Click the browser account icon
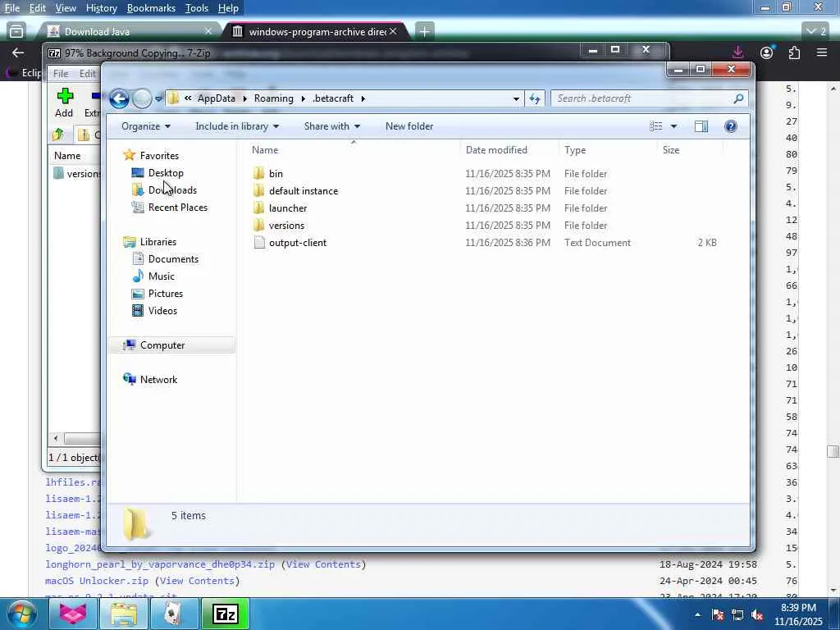The image size is (840, 630). (767, 52)
